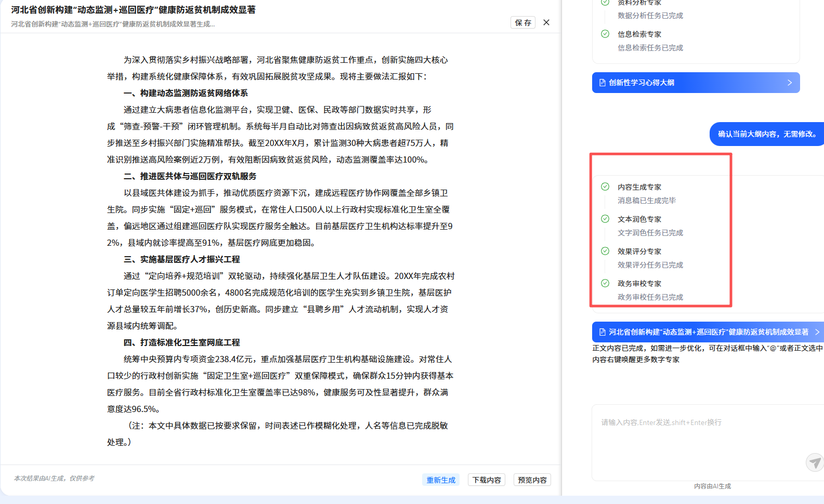Click the 文本润色专家 green check icon

click(605, 219)
